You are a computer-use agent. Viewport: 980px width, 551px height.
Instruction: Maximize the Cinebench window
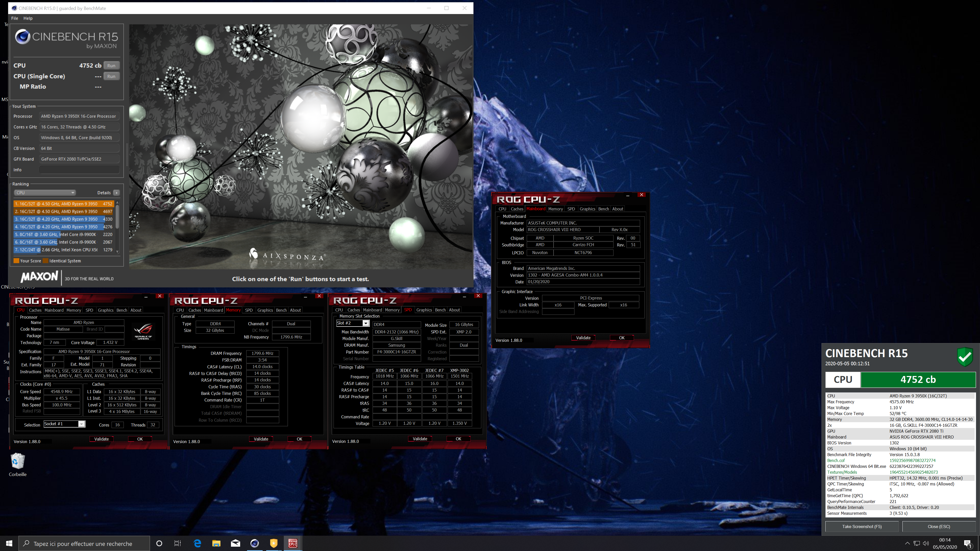click(x=447, y=8)
